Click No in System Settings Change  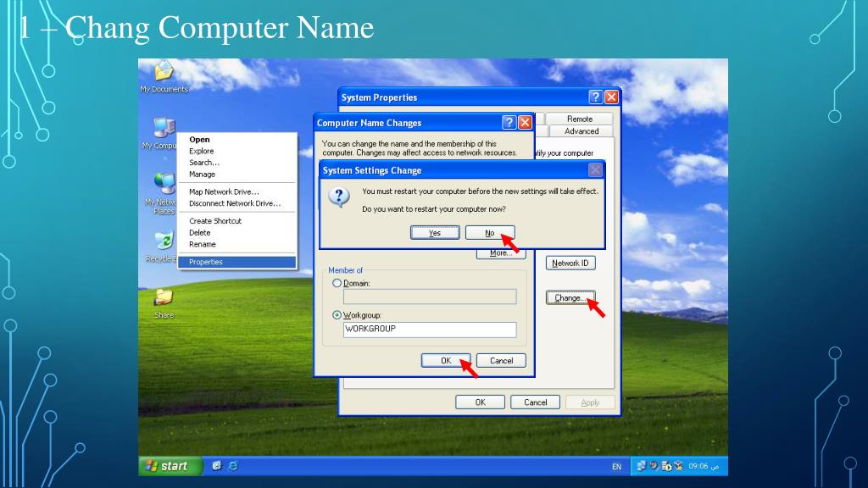[x=490, y=233]
